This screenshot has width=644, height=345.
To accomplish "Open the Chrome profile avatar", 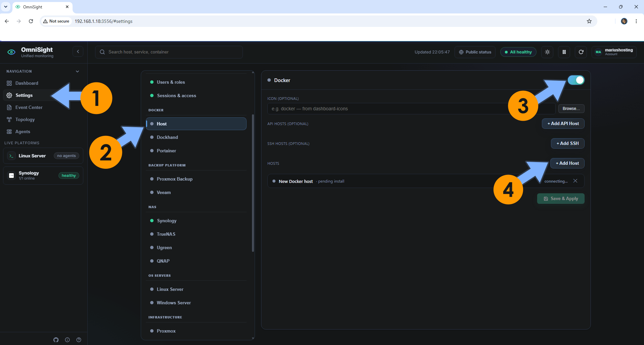I will tap(624, 21).
